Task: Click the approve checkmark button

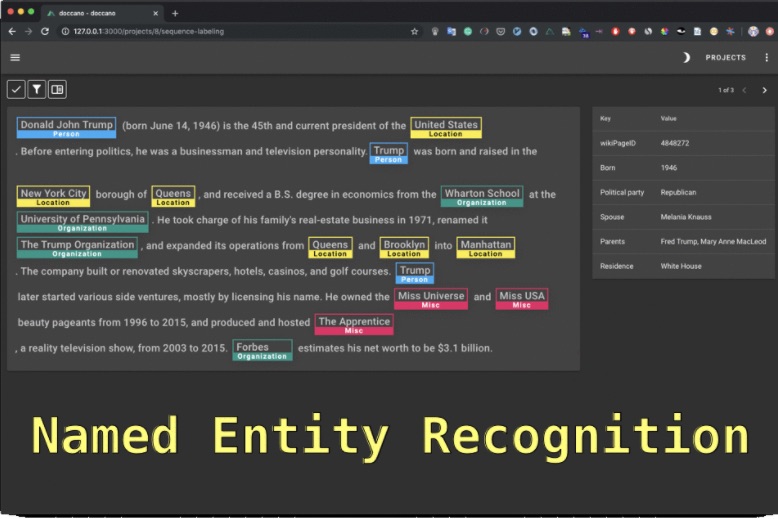Action: 16,90
